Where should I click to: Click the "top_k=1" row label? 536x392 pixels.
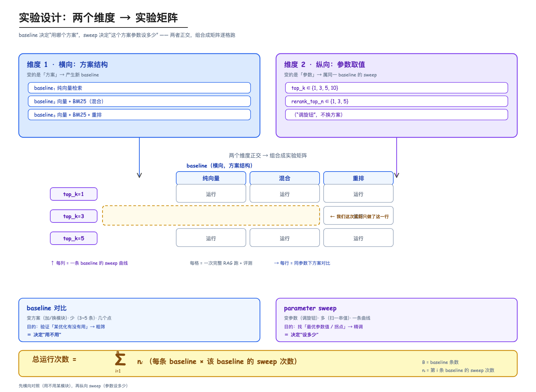coord(74,194)
